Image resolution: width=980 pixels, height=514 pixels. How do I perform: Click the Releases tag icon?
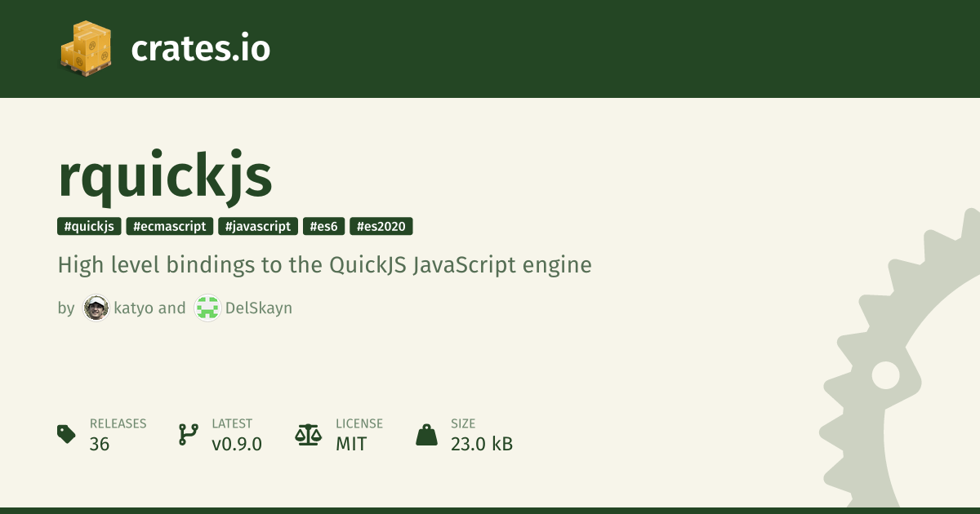(x=66, y=434)
